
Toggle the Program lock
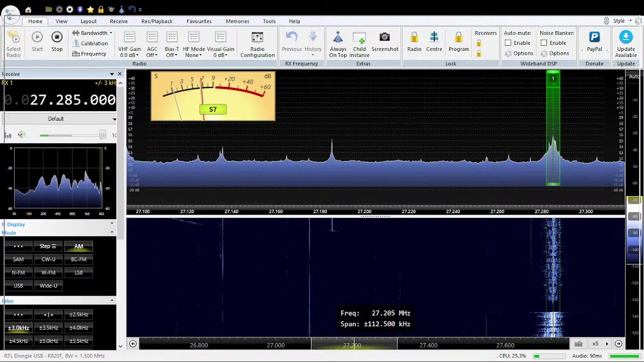pos(459,42)
